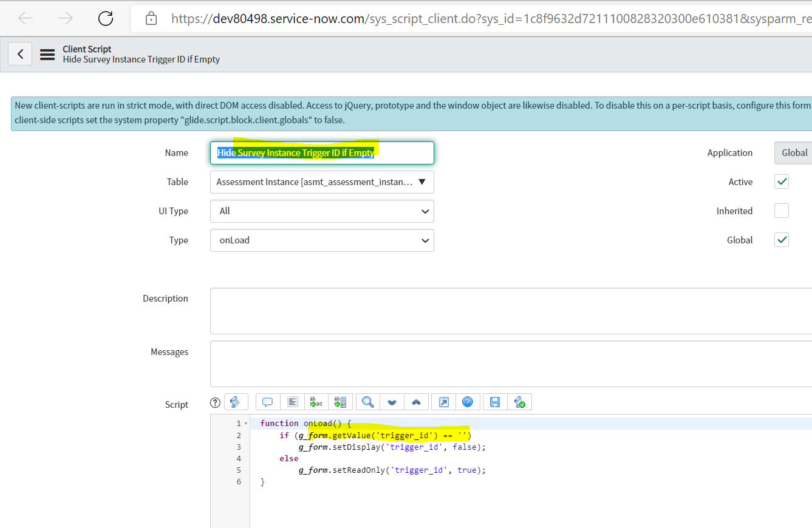Search within the script editor

point(367,402)
